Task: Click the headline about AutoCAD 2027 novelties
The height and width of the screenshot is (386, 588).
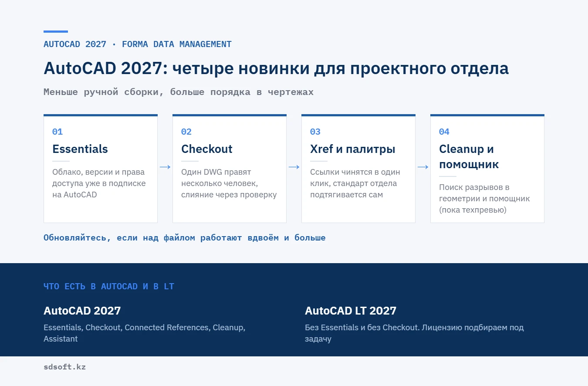Action: click(x=276, y=68)
